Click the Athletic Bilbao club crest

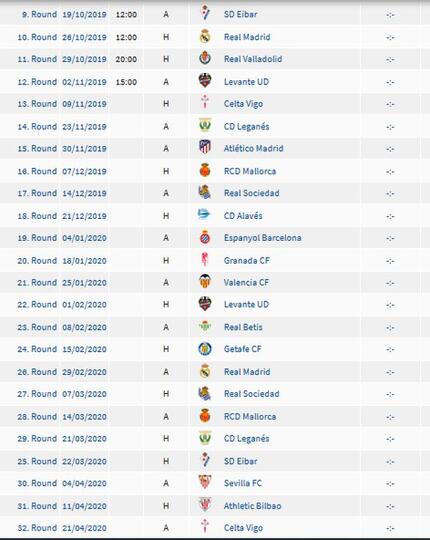pos(205,505)
